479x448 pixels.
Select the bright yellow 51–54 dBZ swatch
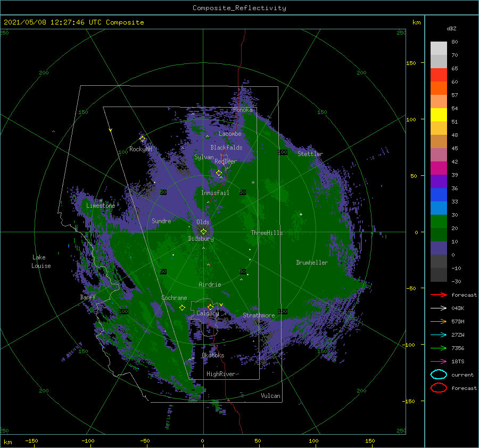coord(439,115)
